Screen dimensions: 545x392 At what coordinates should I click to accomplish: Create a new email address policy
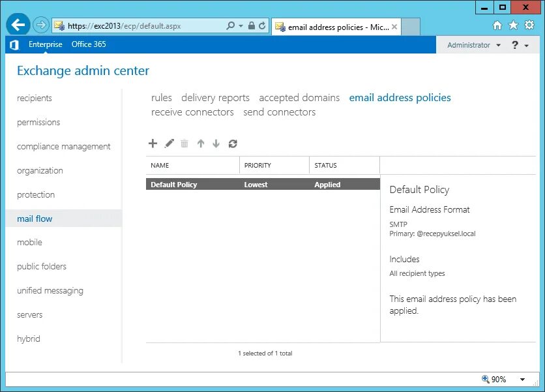pos(153,143)
